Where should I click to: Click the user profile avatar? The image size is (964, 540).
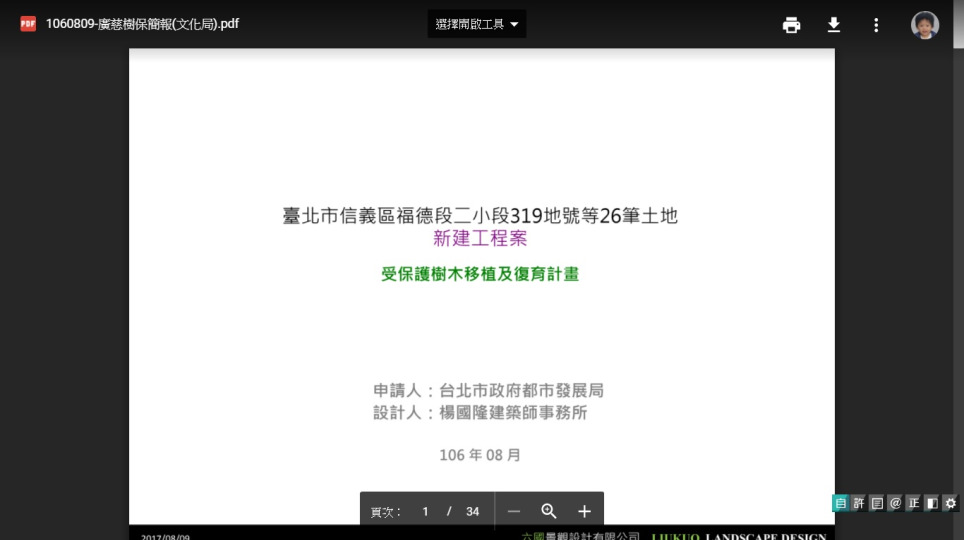coord(925,25)
